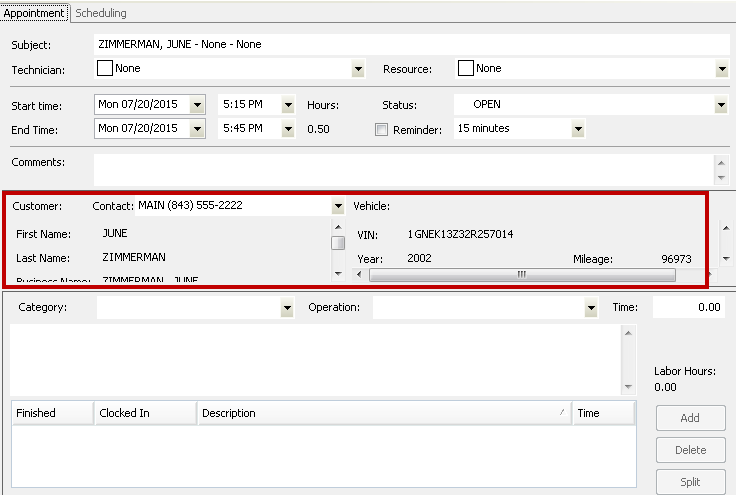Expand the 5:45 PM time dropdown
Viewport: 736px width, 495px height.
pos(288,129)
